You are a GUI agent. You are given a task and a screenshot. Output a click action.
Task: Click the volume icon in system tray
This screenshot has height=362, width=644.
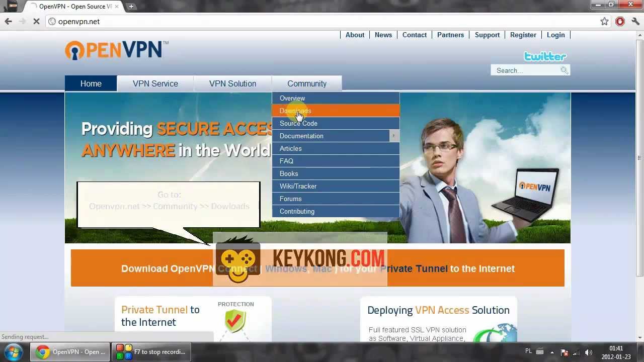(x=589, y=352)
